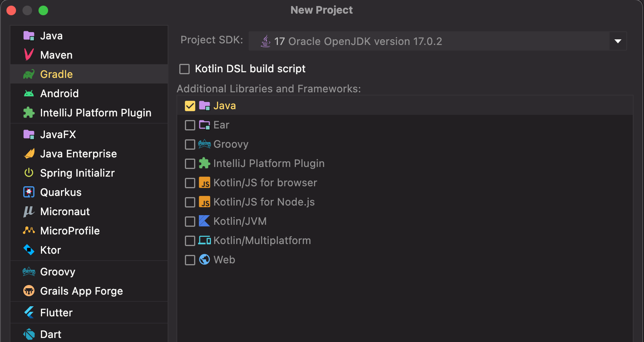The width and height of the screenshot is (644, 342).
Task: Check the Kotlin/JVM framework checkbox
Action: coord(190,222)
